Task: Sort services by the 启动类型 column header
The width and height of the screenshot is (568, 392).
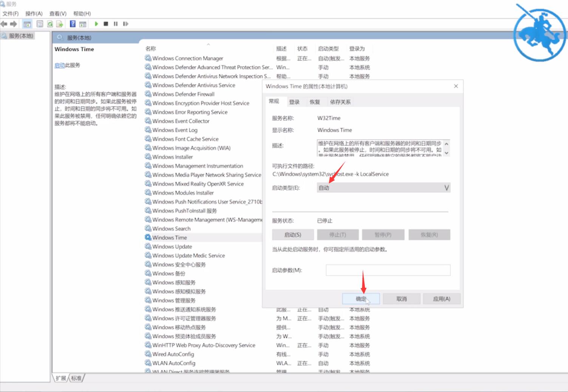Action: point(328,48)
